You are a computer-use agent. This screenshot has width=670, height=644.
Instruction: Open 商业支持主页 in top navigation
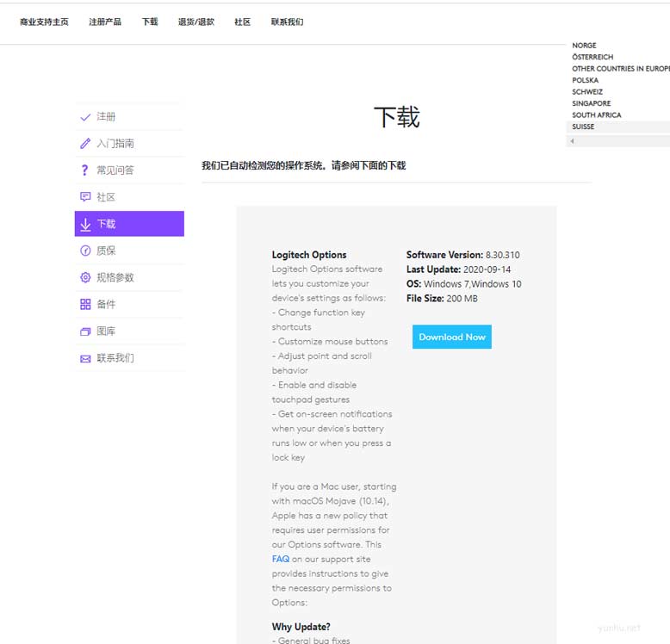click(x=44, y=22)
